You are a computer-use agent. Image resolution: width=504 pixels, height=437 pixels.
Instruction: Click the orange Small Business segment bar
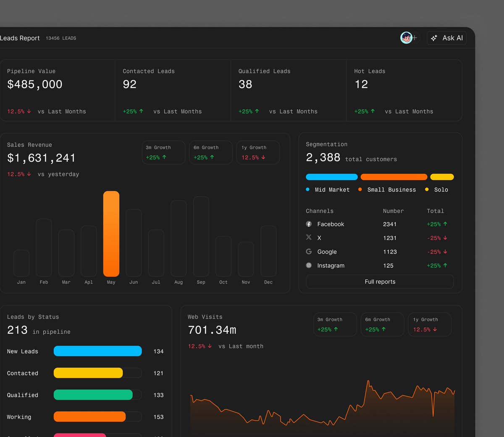(394, 177)
